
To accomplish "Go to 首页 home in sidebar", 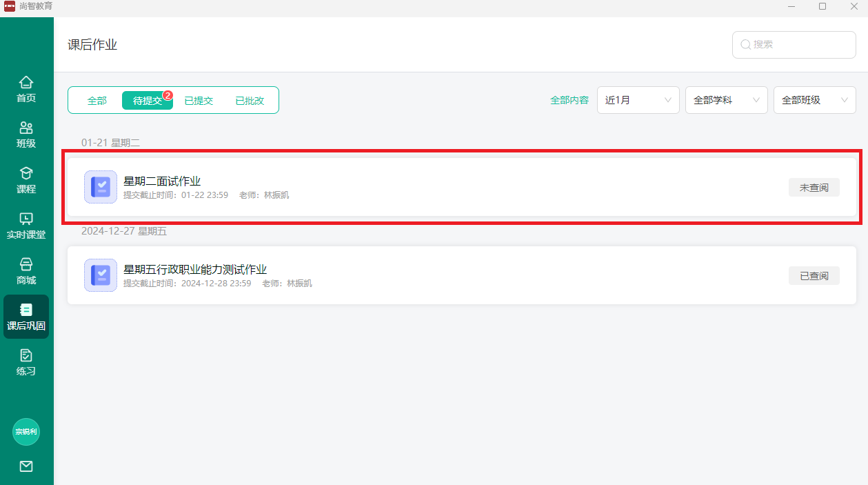I will click(x=26, y=90).
